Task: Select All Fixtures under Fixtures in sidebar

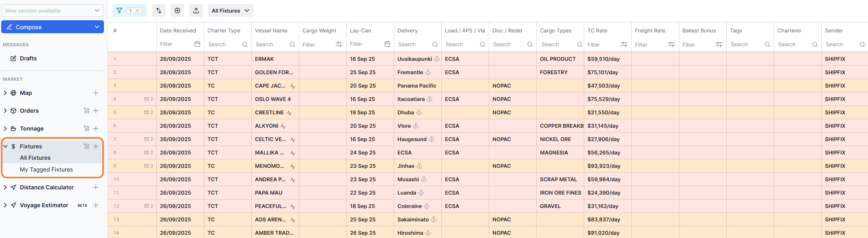Action: pyautogui.click(x=35, y=158)
